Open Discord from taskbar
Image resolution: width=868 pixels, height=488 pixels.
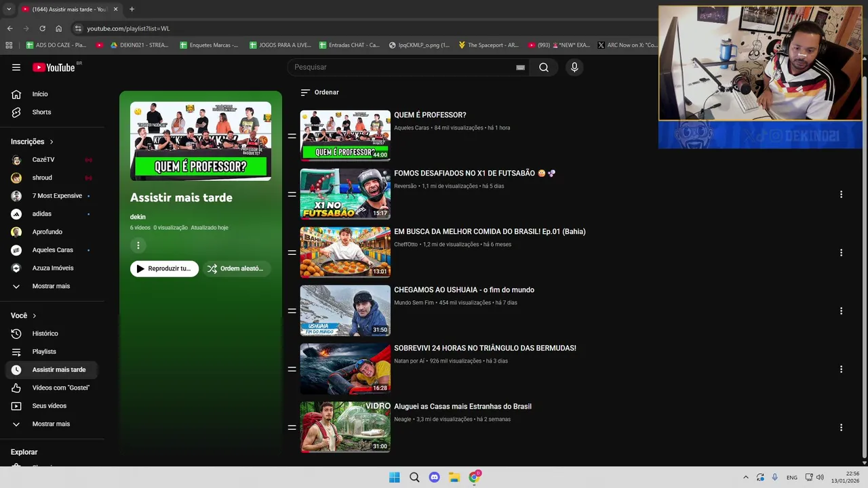(435, 477)
